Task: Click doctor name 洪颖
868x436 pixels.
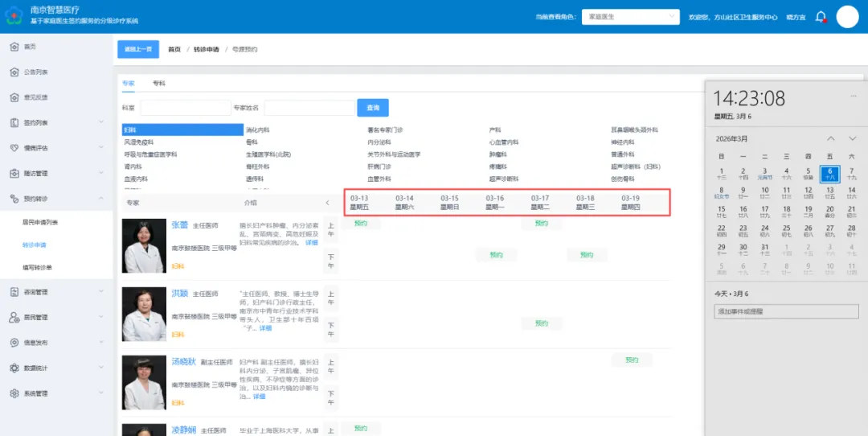Action: click(179, 293)
